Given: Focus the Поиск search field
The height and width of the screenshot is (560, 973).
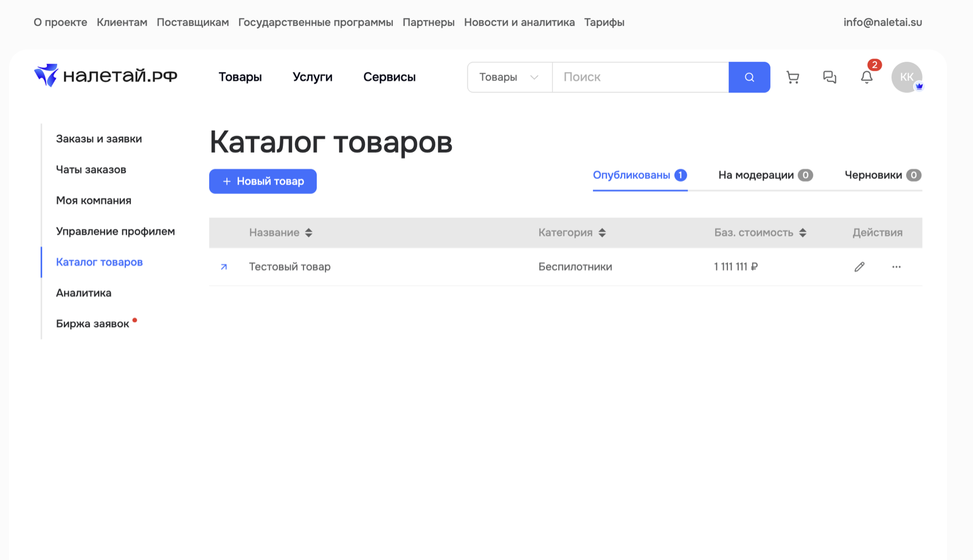Looking at the screenshot, I should [x=640, y=77].
